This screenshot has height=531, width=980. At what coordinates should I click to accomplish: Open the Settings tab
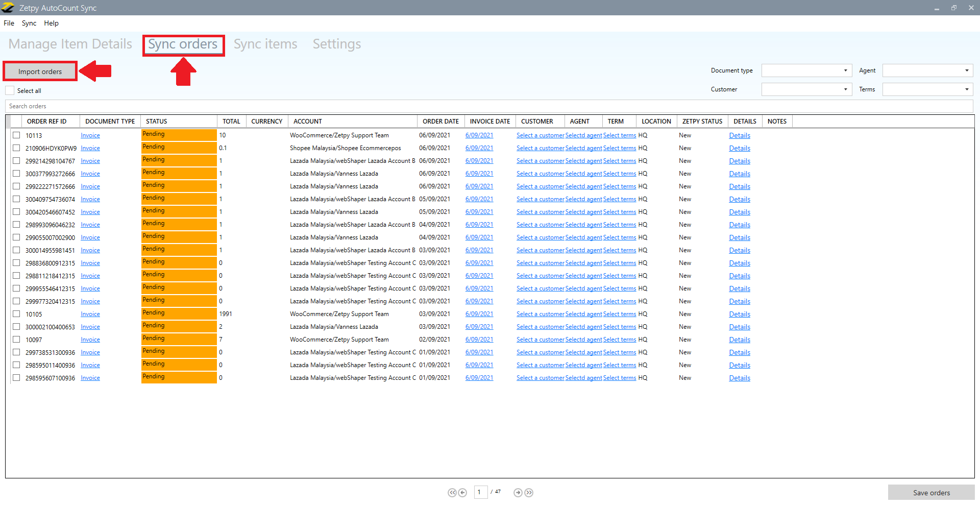pyautogui.click(x=337, y=44)
